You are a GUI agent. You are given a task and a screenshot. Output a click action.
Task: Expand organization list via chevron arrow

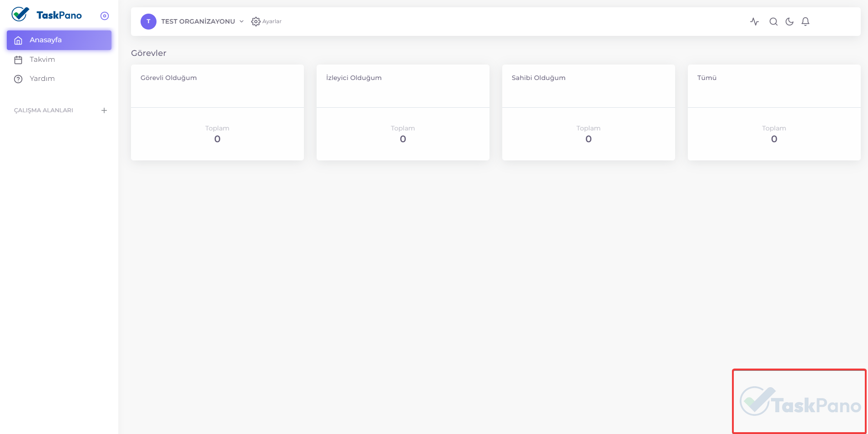[x=242, y=21]
